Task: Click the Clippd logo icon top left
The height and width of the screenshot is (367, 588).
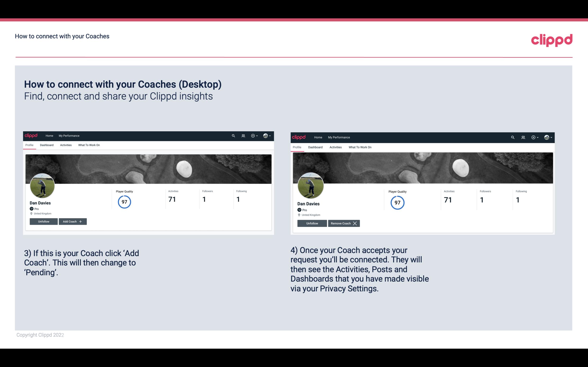Action: (x=32, y=135)
